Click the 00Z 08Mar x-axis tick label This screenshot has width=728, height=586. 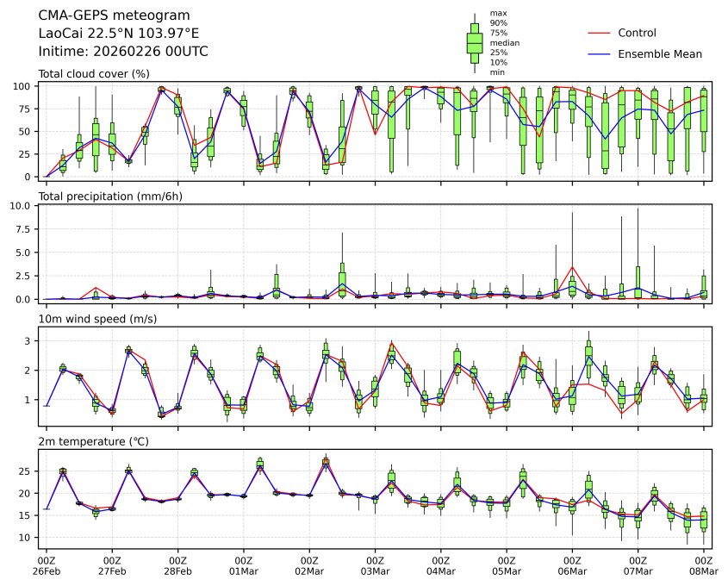[x=704, y=566]
